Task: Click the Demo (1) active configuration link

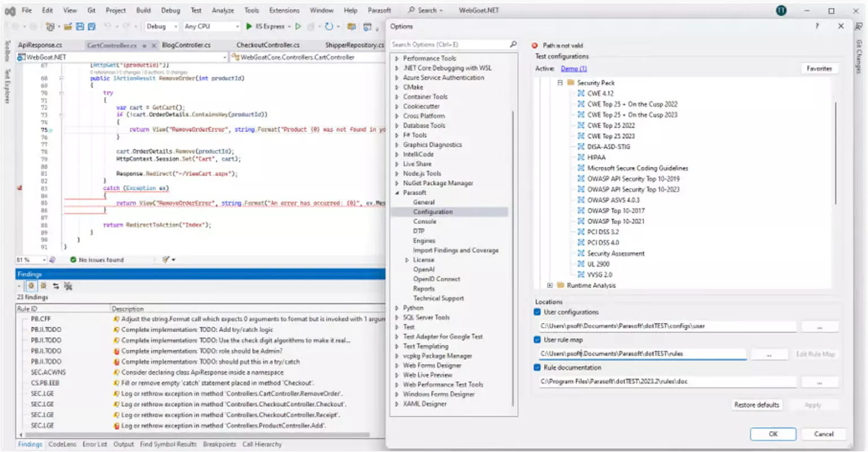Action: pyautogui.click(x=574, y=68)
